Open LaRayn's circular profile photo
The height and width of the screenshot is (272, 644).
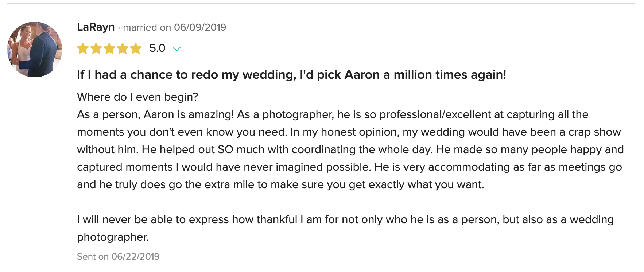pyautogui.click(x=35, y=50)
